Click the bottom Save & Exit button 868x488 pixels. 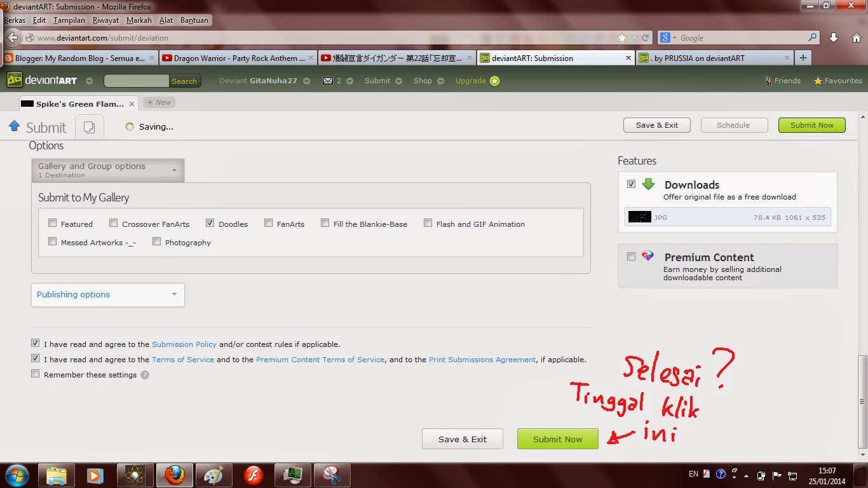[x=463, y=439]
